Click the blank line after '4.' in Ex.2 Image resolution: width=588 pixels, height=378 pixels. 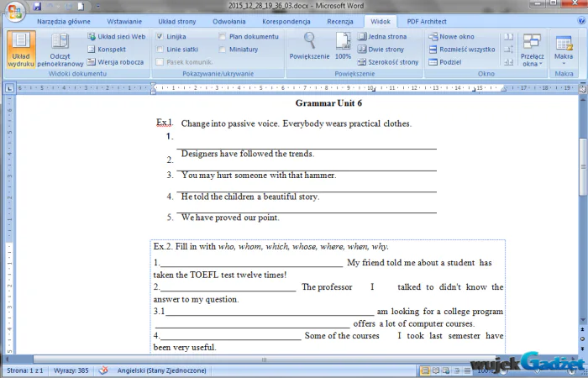[x=231, y=337]
